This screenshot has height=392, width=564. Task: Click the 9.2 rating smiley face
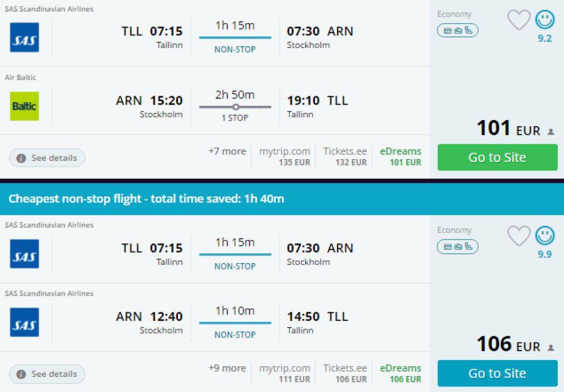click(545, 20)
